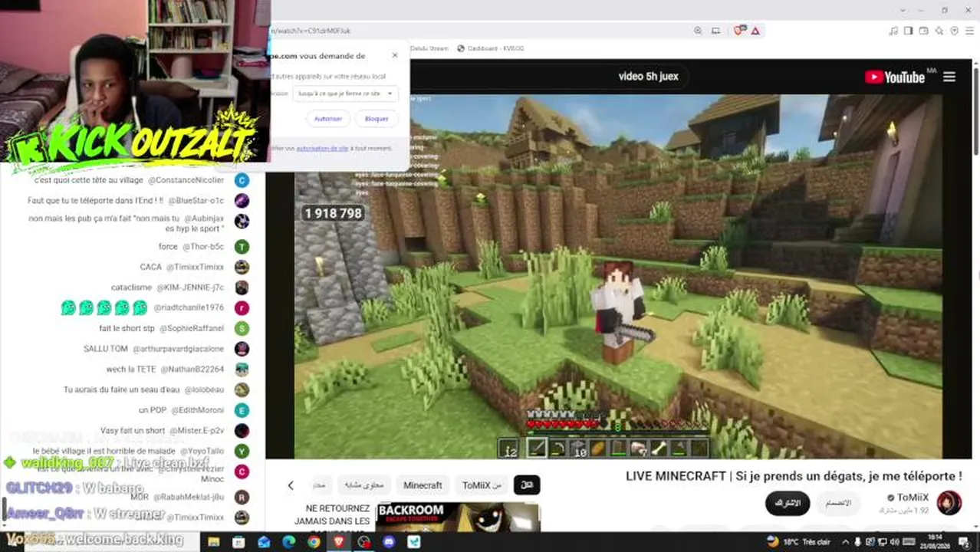Select the black 'all' filter chip
This screenshot has width=980, height=552.
pos(527,485)
